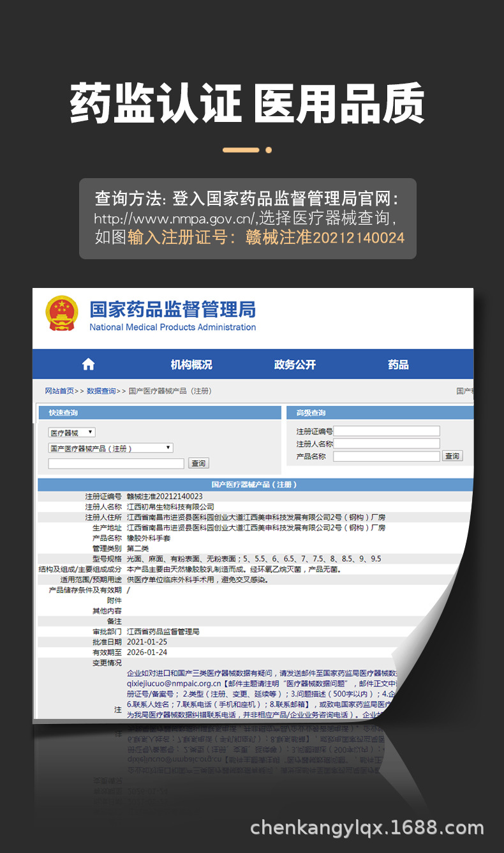504x853 pixels.
Task: Open the 政务公开 menu
Action: 295,365
